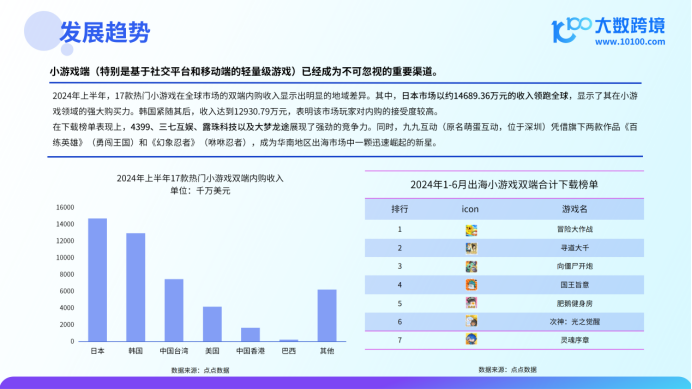Click the 灵魂序章 game icon in rank 7
This screenshot has height=389, width=692.
click(x=471, y=339)
